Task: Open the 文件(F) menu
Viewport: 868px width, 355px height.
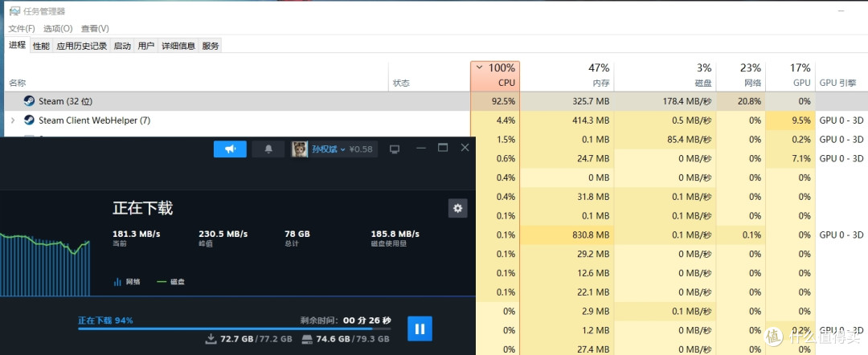Action: pyautogui.click(x=22, y=28)
